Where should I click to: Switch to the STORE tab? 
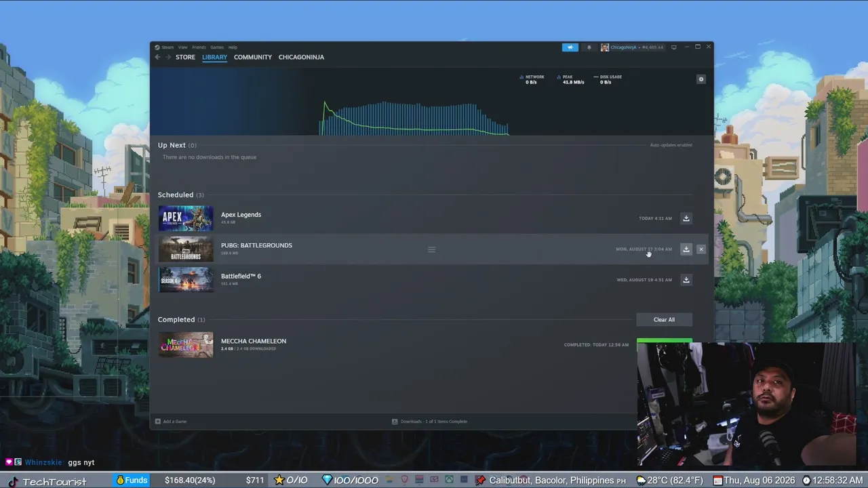click(x=185, y=57)
